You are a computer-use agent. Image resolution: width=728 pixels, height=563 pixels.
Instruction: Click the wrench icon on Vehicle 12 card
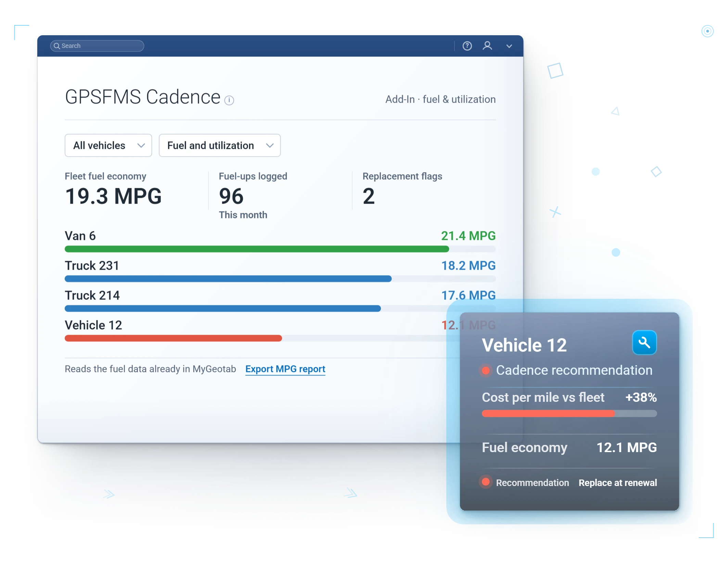coord(645,343)
